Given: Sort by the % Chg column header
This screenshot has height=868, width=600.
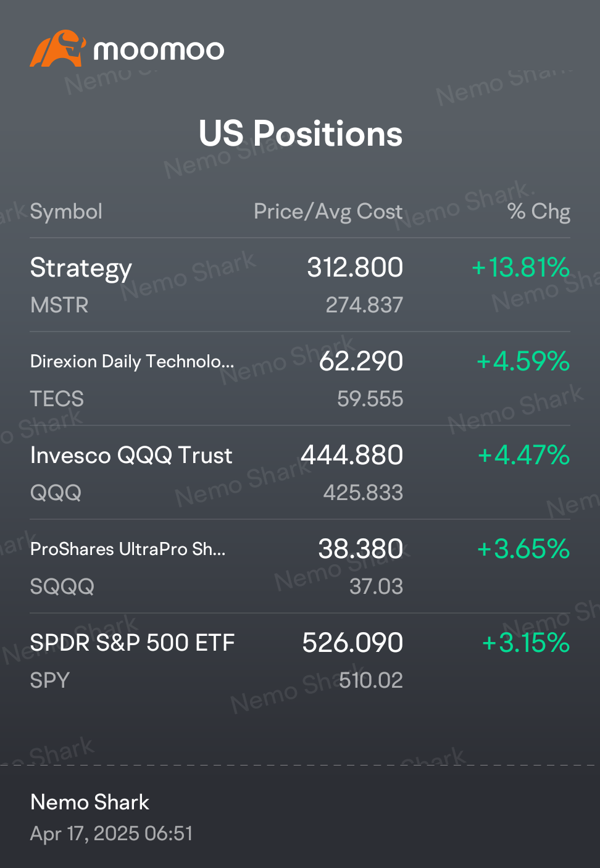Looking at the screenshot, I should tap(538, 212).
